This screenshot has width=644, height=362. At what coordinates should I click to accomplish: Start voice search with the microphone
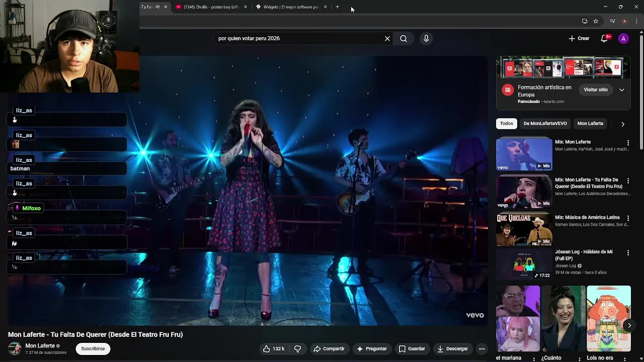click(426, 38)
